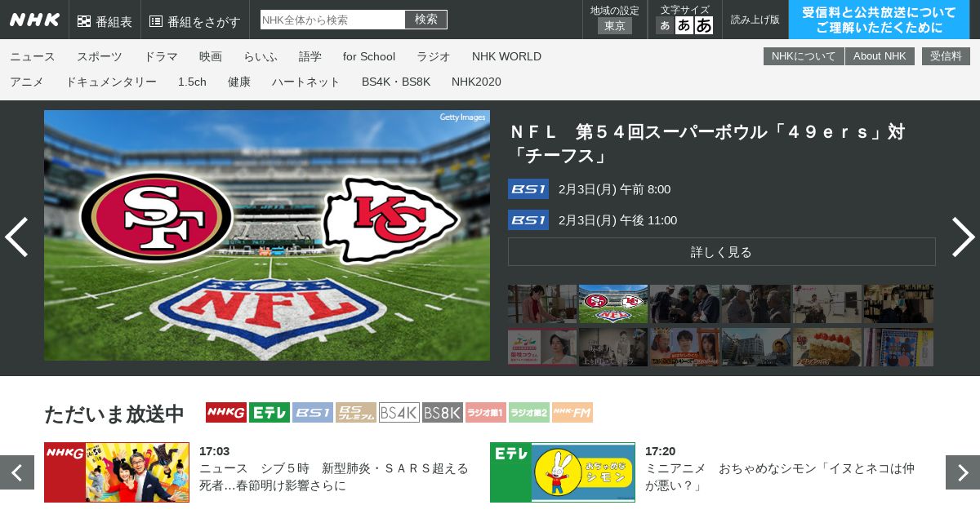The image size is (980, 514).
Task: Open ハートネット section
Action: [306, 82]
